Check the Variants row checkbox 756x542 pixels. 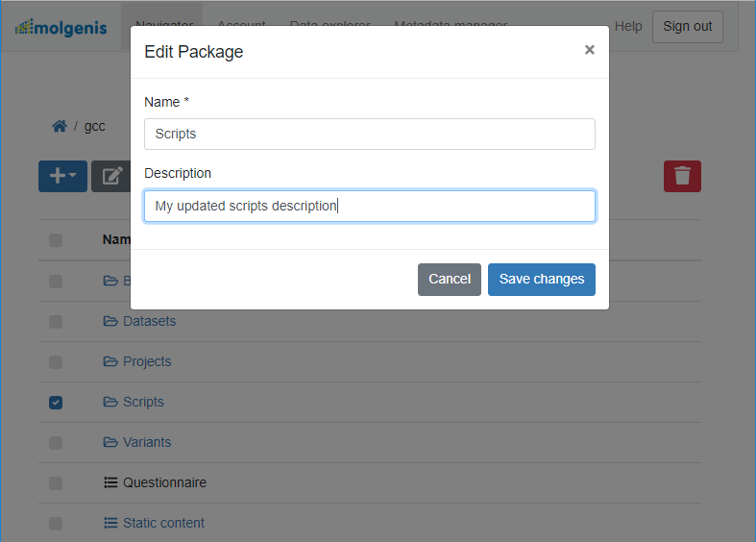[x=56, y=443]
